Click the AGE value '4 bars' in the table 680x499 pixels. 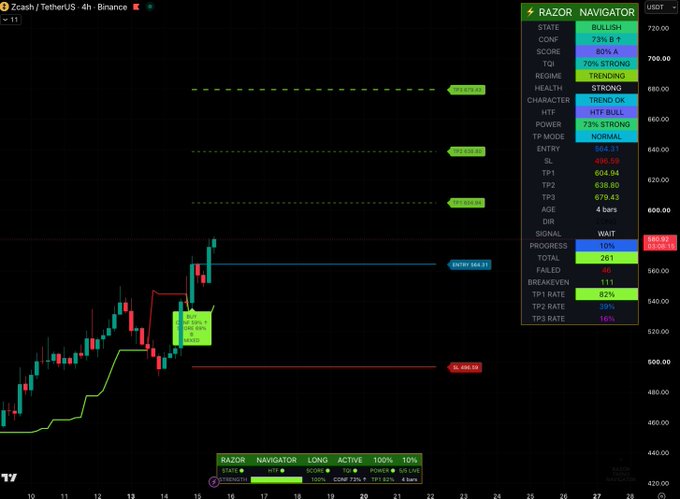(x=606, y=209)
